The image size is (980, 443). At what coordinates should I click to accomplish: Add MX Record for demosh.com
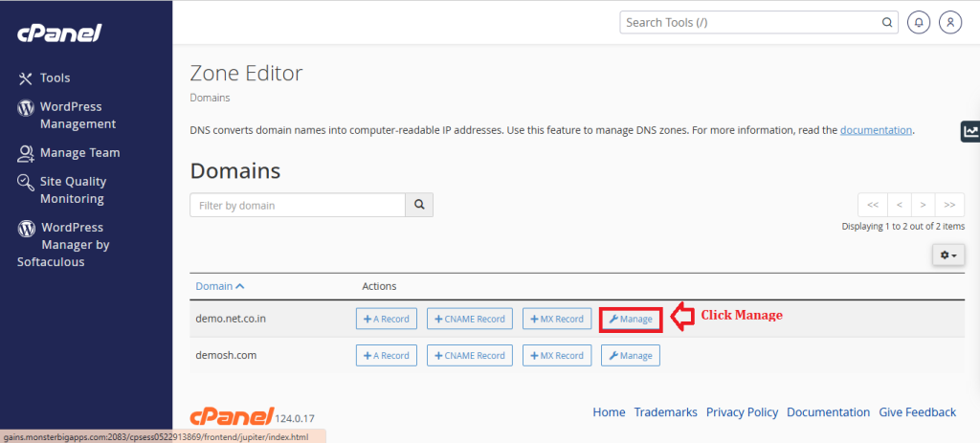coord(557,356)
